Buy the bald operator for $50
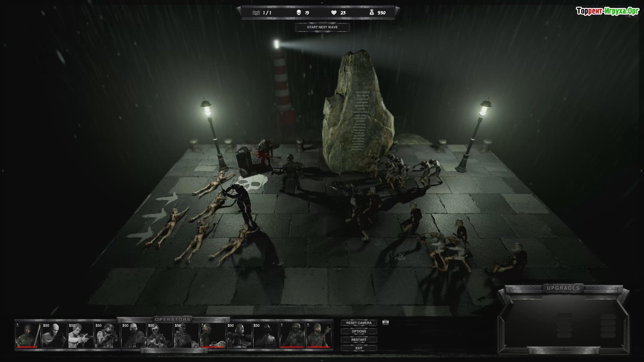Image resolution: width=644 pixels, height=362 pixels. [x=54, y=335]
